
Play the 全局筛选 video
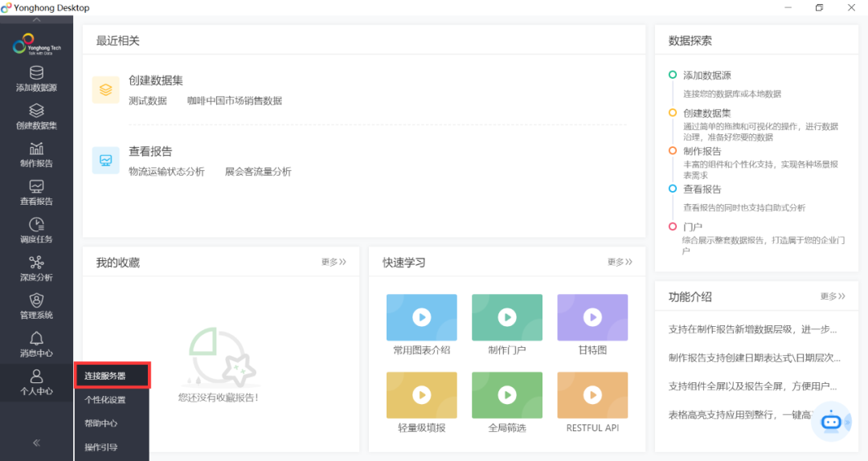coord(507,395)
